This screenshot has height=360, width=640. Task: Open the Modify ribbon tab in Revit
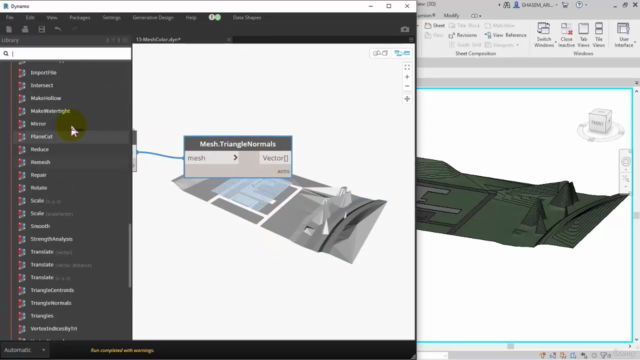click(x=451, y=16)
